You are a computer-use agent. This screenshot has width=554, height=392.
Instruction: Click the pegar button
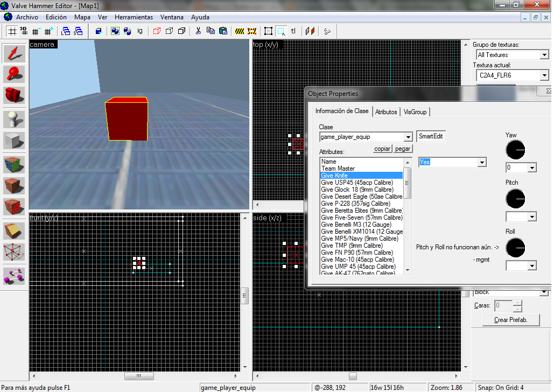403,149
